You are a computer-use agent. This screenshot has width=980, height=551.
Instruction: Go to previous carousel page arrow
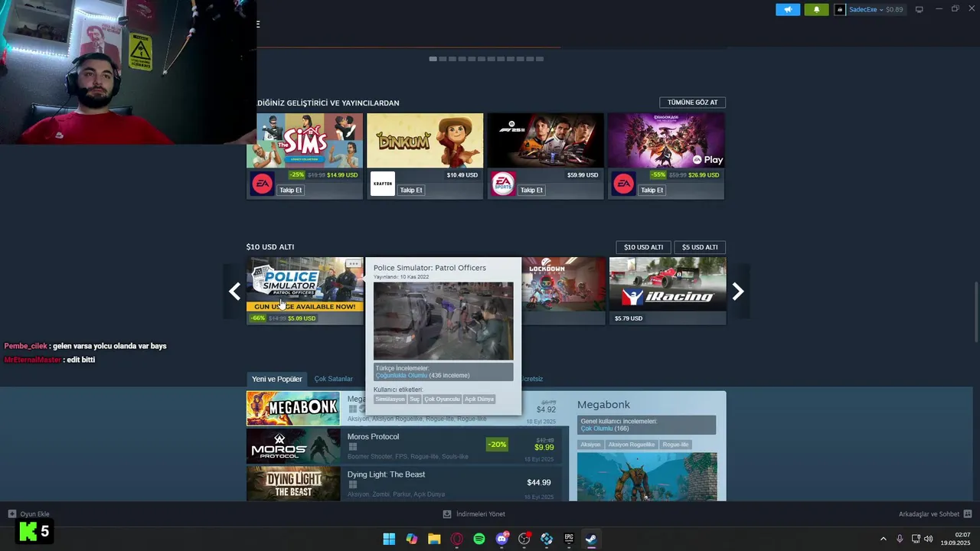pyautogui.click(x=234, y=292)
